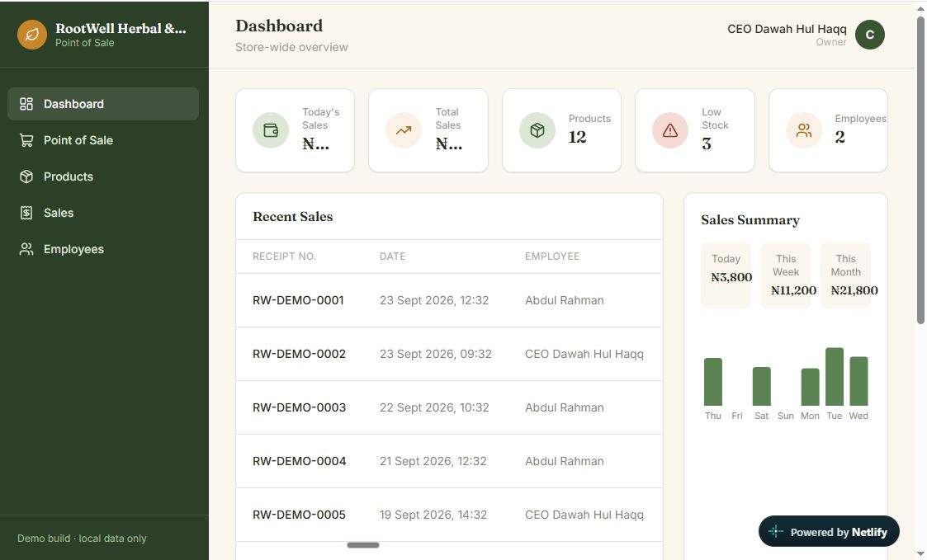Click the user avatar with letter C

pyautogui.click(x=870, y=35)
